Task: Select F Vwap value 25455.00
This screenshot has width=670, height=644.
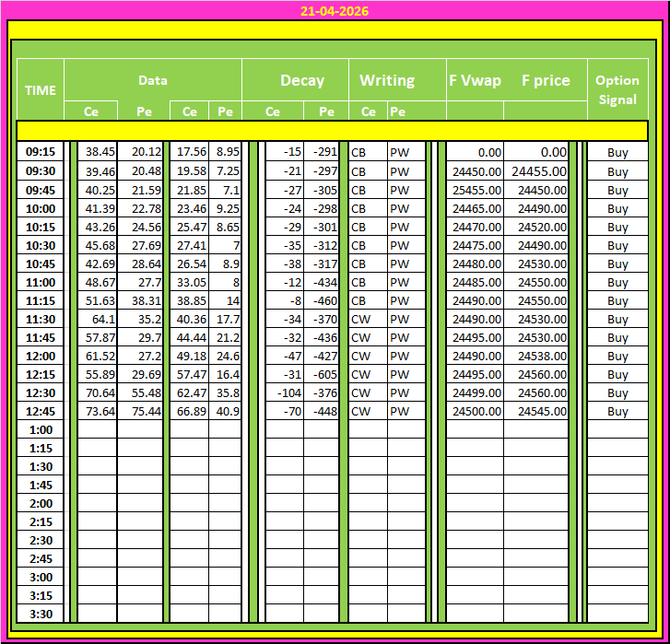Action: [x=475, y=190]
